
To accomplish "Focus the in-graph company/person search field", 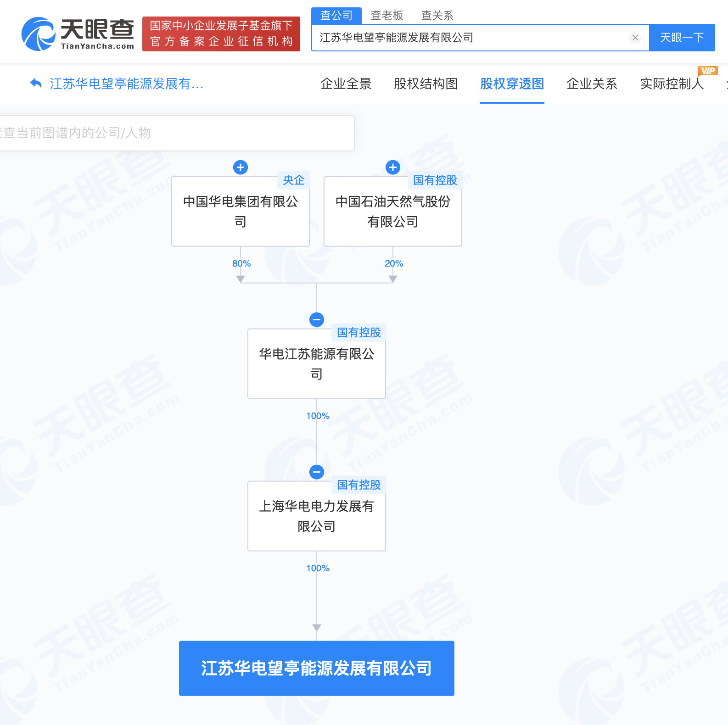I will [x=177, y=133].
